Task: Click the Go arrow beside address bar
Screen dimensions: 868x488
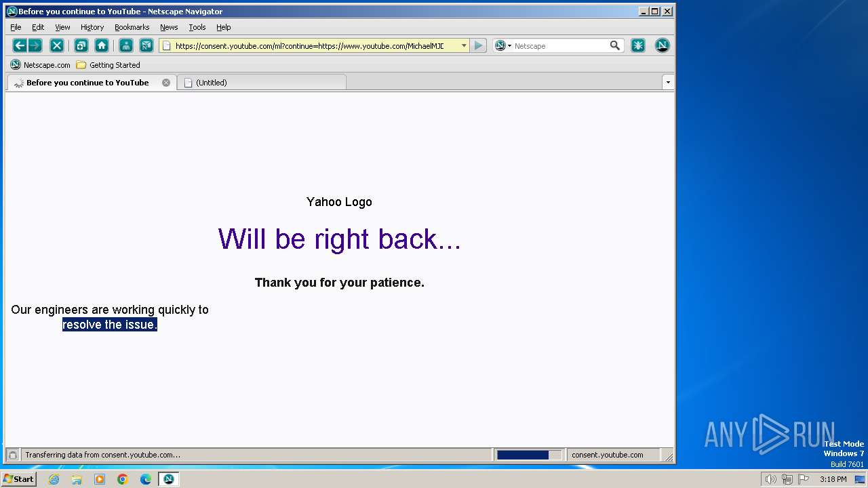Action: (x=478, y=45)
